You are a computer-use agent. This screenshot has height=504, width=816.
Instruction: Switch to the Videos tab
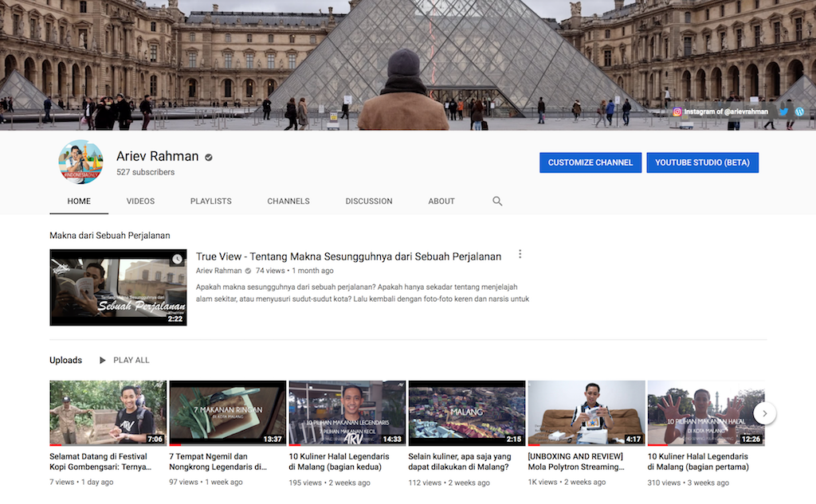(x=140, y=201)
